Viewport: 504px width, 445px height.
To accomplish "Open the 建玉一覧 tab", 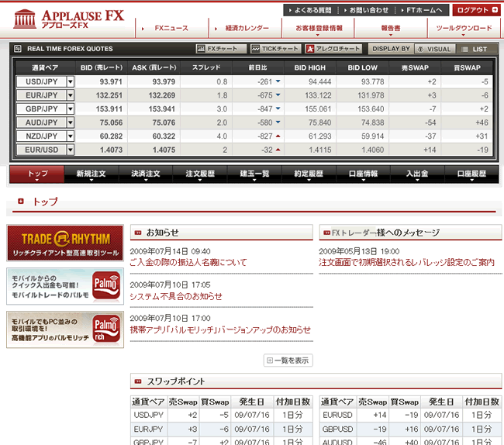I will point(254,174).
